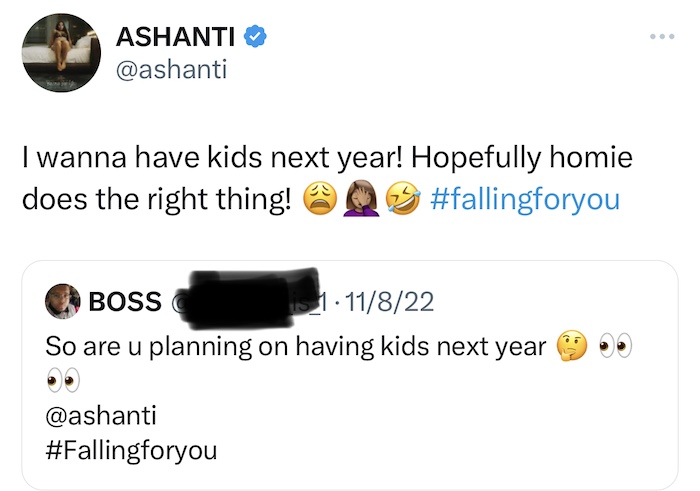700x491 pixels.
Task: Open BOSS user's small avatar
Action: point(62,301)
